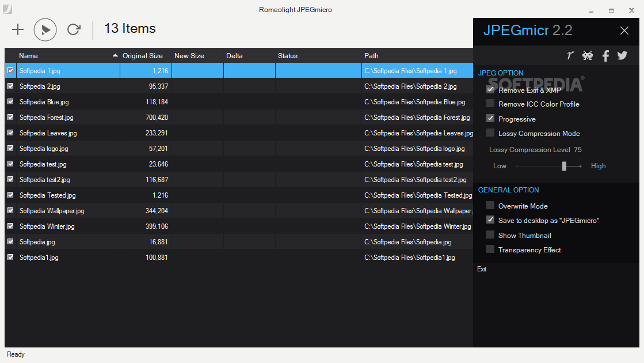
Task: Uncheck the Softpedia test.jpg checkbox
Action: pos(10,164)
